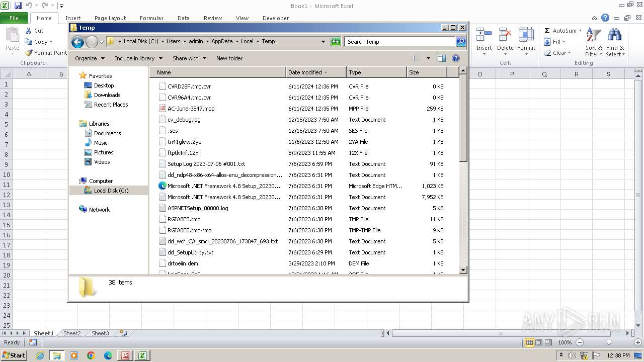Screen dimensions: 644x362
Task: Click the Excel Help icon in ribbon corner
Action: (605, 18)
